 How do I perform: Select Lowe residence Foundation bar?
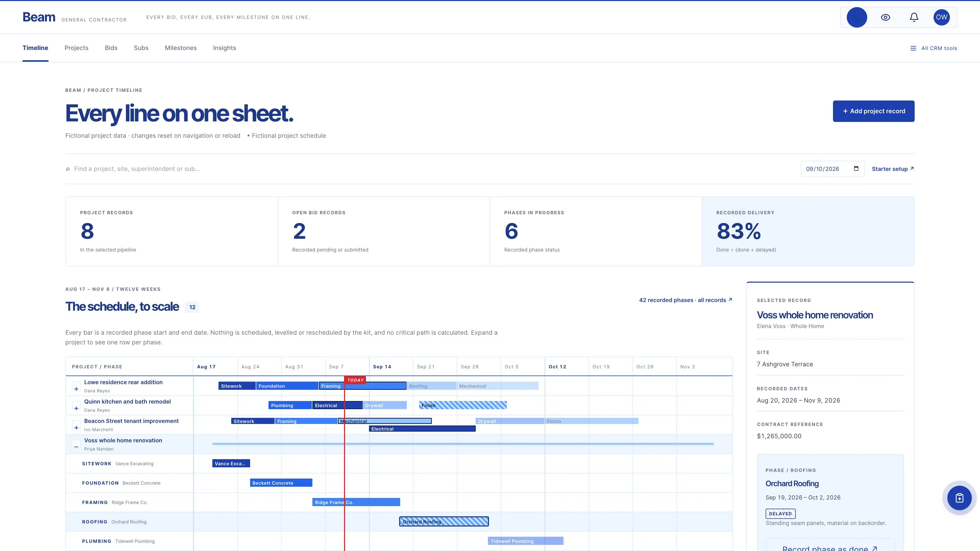[287, 386]
